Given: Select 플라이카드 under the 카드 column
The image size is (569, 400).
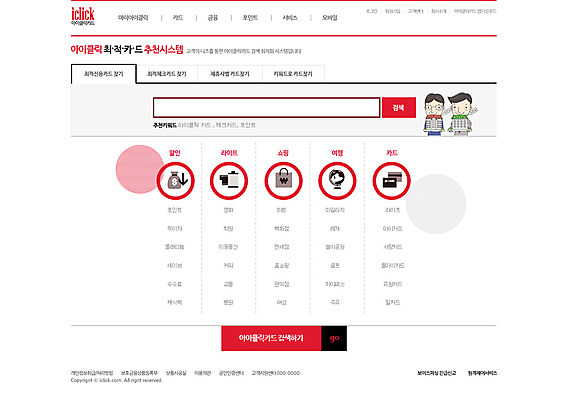Looking at the screenshot, I should pos(392,265).
